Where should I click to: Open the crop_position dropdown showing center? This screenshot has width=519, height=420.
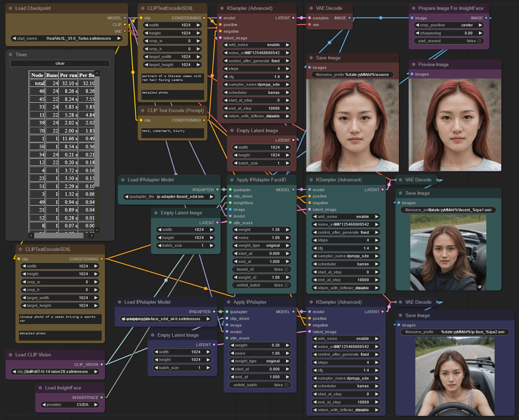click(449, 25)
